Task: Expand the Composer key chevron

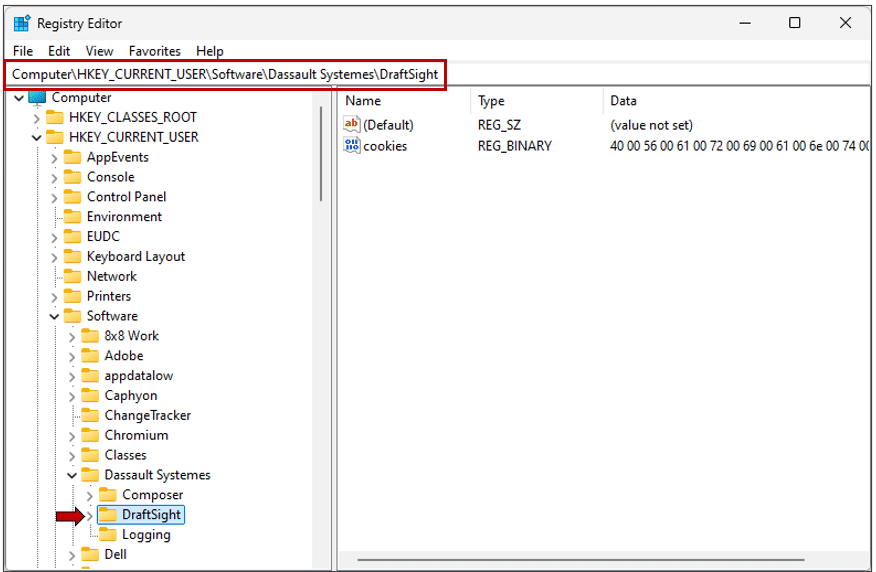Action: [89, 495]
